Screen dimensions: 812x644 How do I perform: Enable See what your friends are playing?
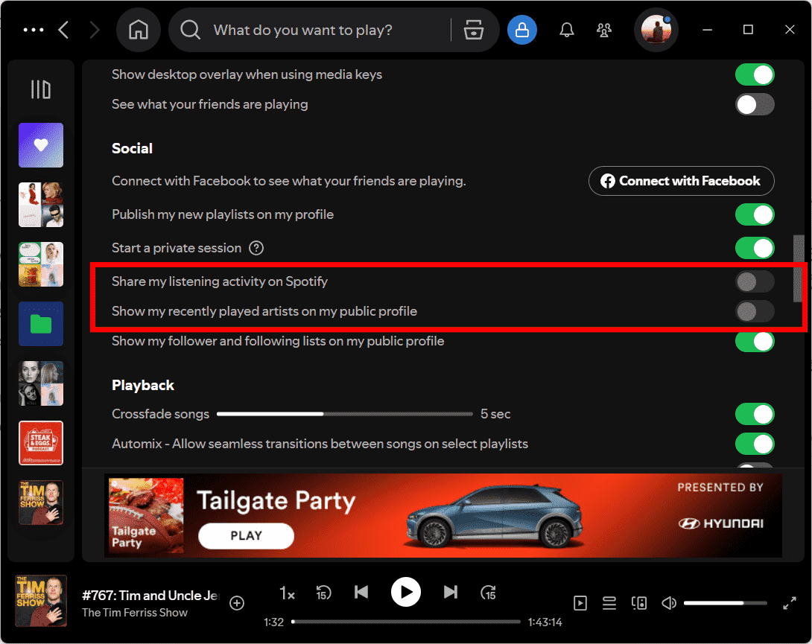[x=755, y=104]
